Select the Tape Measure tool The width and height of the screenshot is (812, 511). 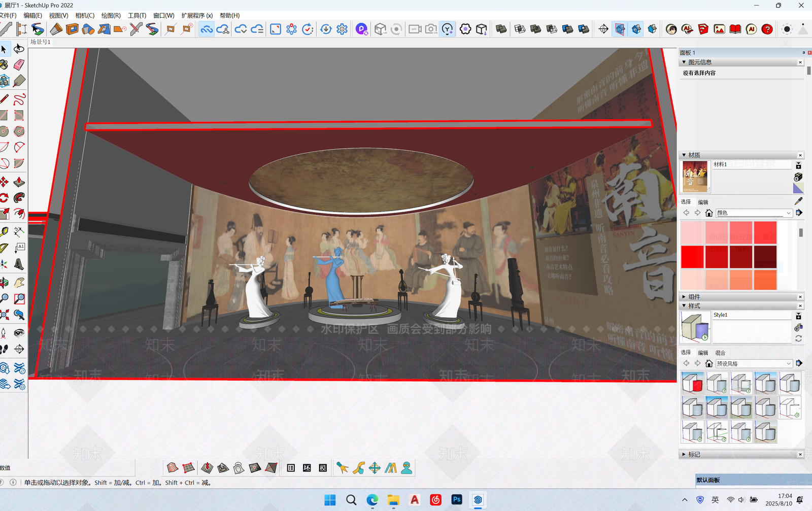point(4,232)
